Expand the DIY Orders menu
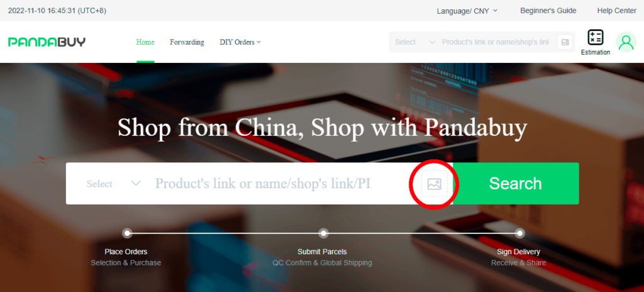Image resolution: width=644 pixels, height=292 pixels. [240, 42]
